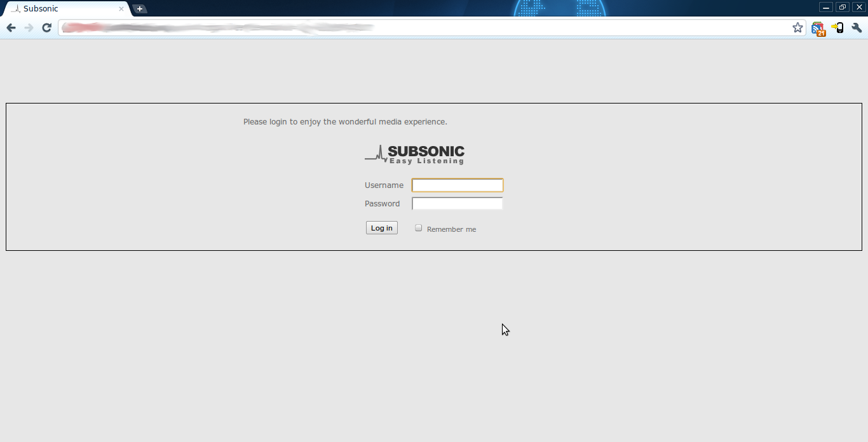Go back with the browser back arrow
This screenshot has height=442, width=868.
[11, 28]
